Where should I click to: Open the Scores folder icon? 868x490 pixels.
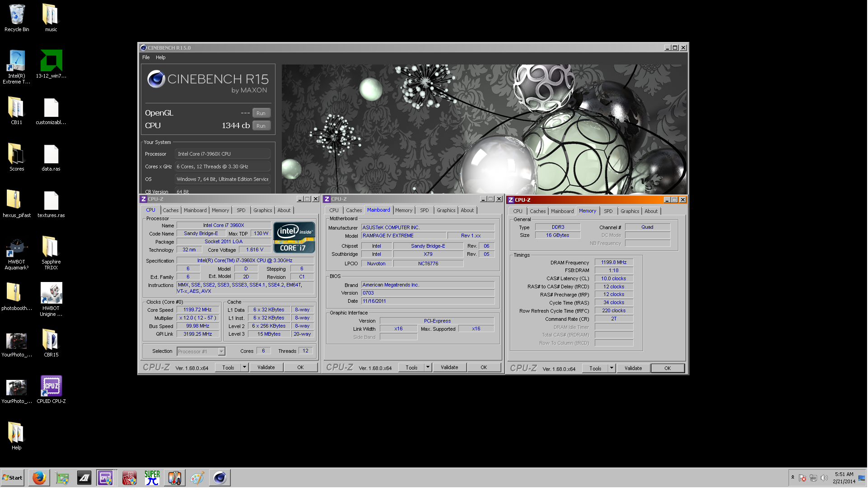(x=17, y=157)
